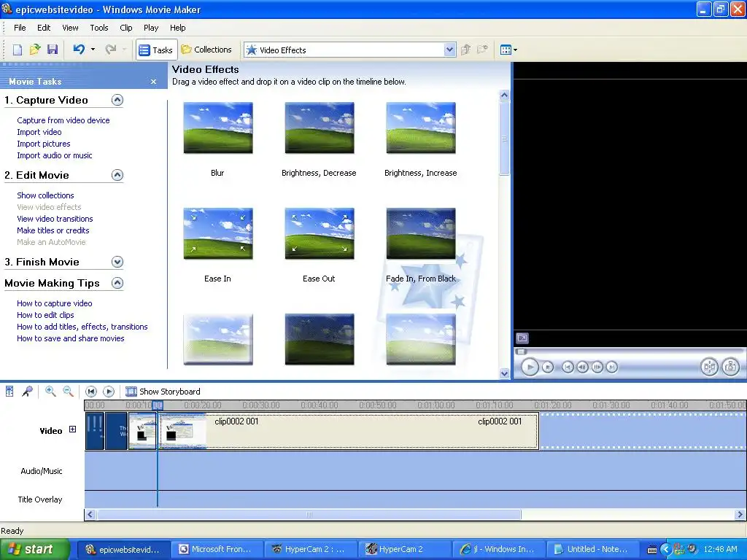The width and height of the screenshot is (747, 560).
Task: Click Capture from video device link
Action: [x=63, y=120]
